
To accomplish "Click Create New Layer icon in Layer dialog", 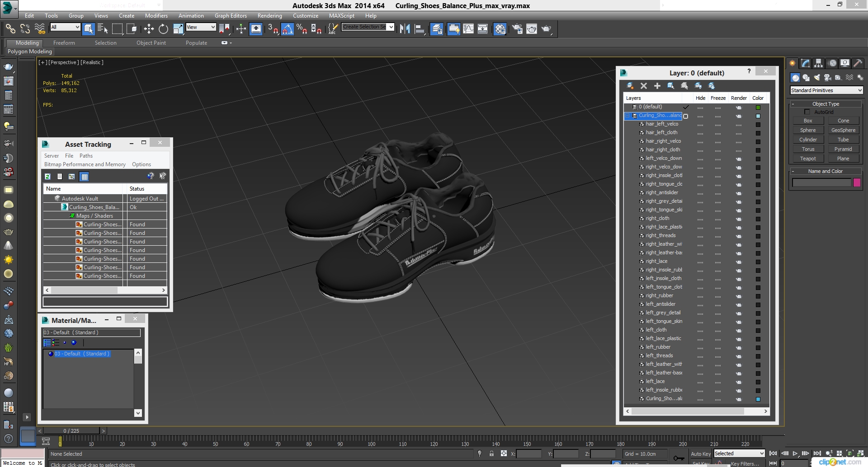I will click(630, 86).
